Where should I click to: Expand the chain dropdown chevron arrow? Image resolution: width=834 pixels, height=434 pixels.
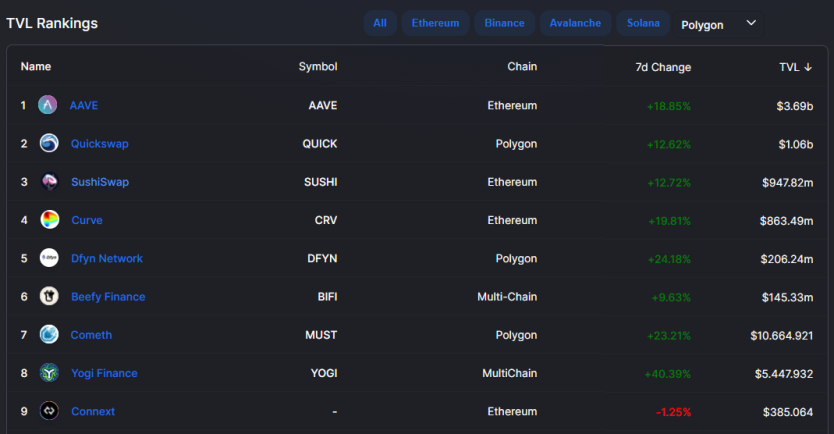(x=751, y=23)
